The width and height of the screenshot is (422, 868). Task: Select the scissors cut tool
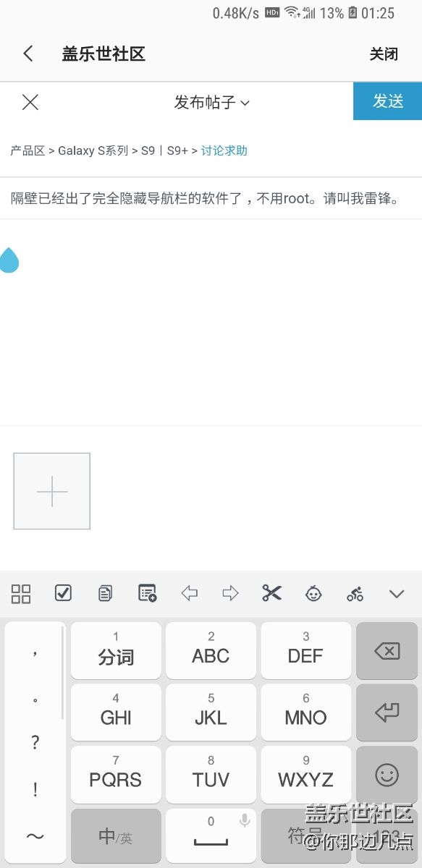[x=271, y=594]
